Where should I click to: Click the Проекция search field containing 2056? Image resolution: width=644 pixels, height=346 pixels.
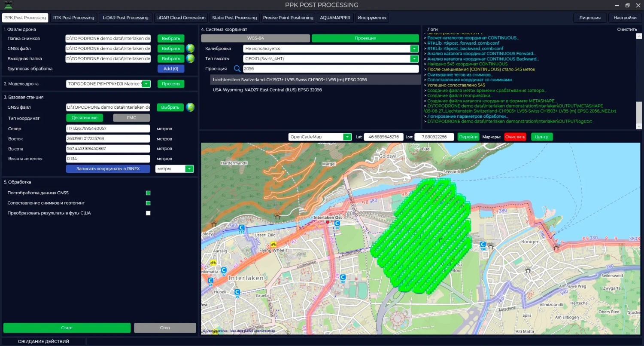tap(331, 69)
